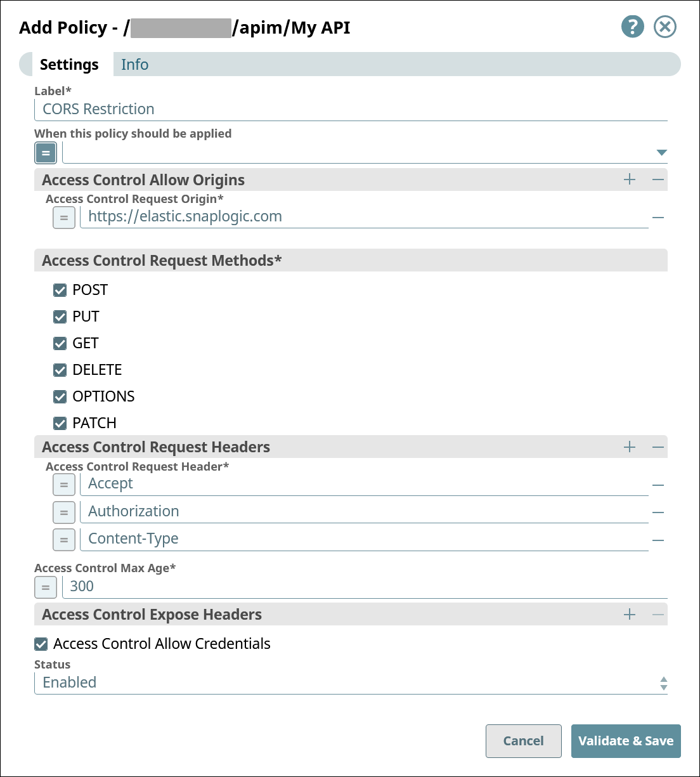Open the policy condition dropdown
Viewport: 700px width, 777px height.
point(661,152)
